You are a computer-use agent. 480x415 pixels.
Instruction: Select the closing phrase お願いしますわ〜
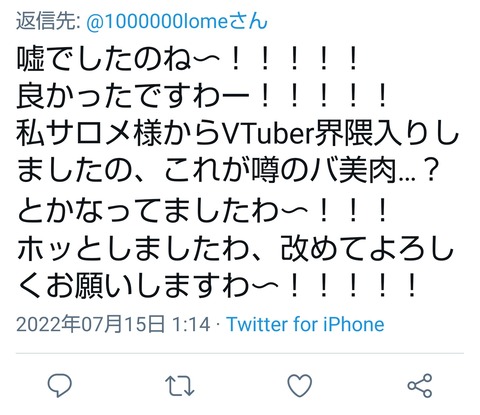(x=162, y=286)
